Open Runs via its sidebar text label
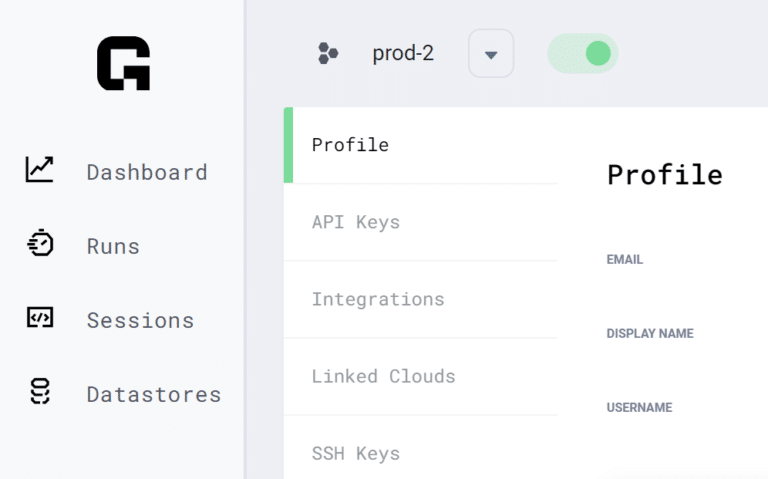The image size is (768, 479). [113, 246]
